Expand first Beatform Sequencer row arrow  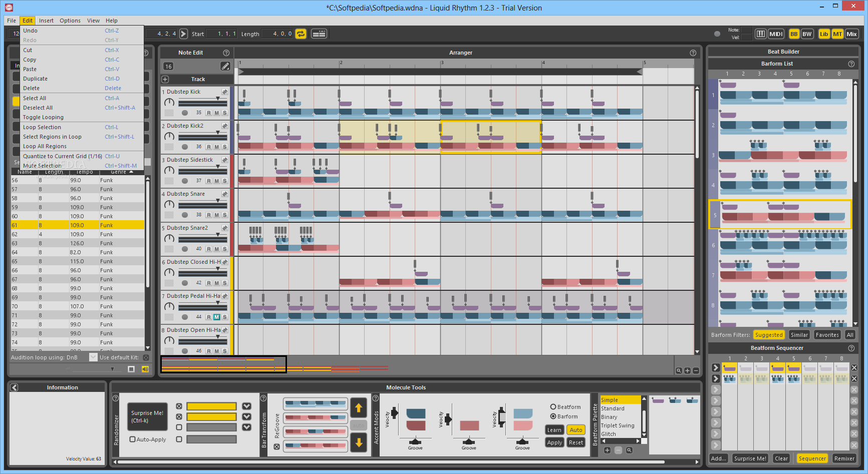pos(716,368)
